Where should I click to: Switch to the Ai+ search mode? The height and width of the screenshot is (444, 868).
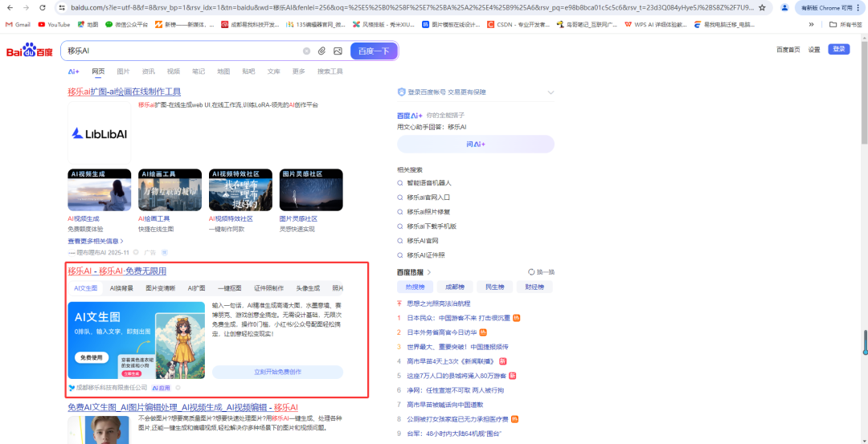tap(74, 71)
